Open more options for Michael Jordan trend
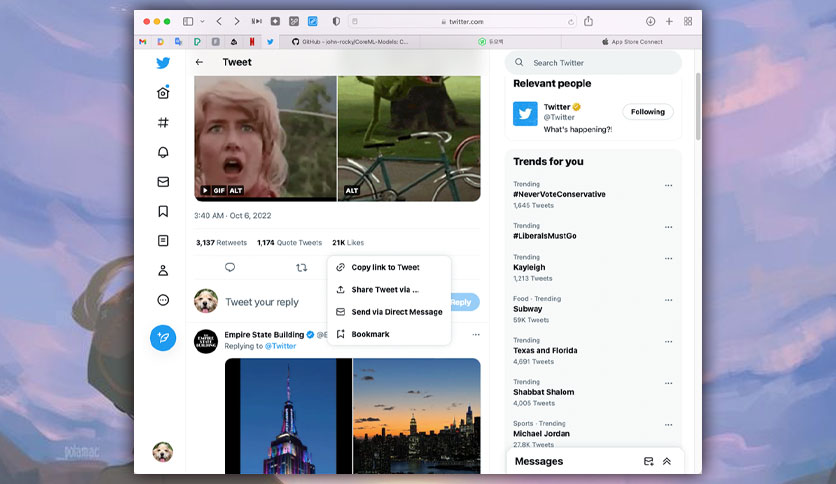 coord(669,425)
